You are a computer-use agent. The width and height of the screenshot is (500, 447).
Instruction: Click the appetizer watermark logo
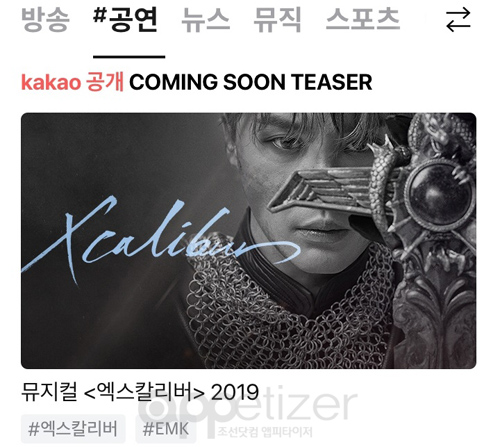pos(247,407)
